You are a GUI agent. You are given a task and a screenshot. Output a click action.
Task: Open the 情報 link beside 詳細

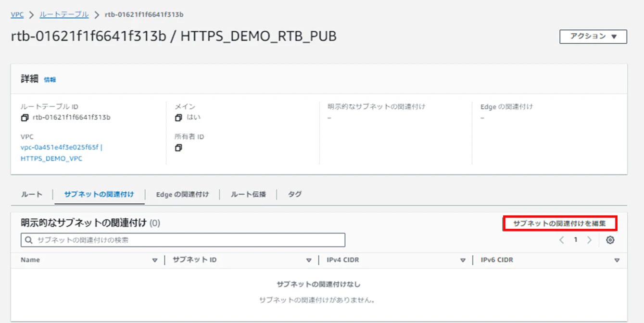coord(50,80)
